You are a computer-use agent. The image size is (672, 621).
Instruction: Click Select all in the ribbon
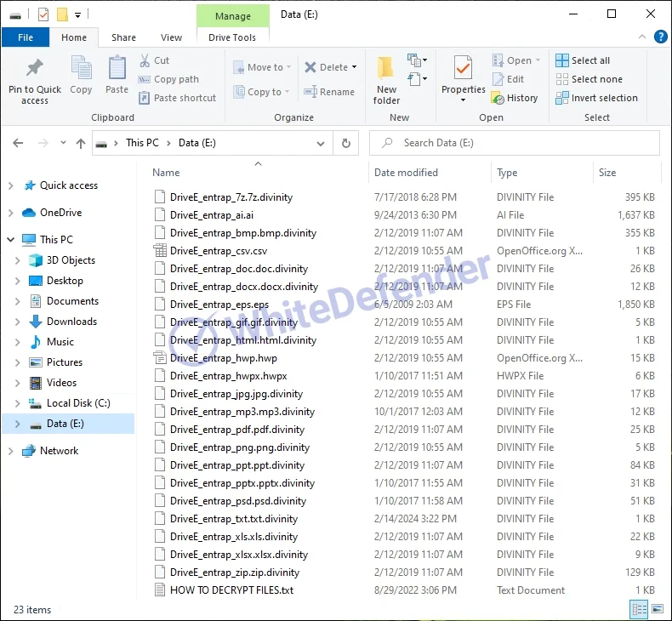tap(583, 60)
